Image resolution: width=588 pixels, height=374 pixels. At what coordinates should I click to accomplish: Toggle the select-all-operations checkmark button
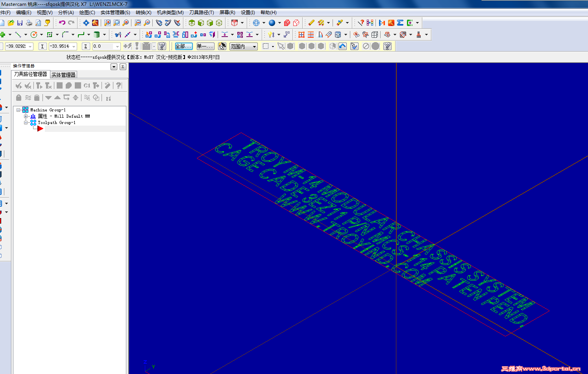pos(18,85)
